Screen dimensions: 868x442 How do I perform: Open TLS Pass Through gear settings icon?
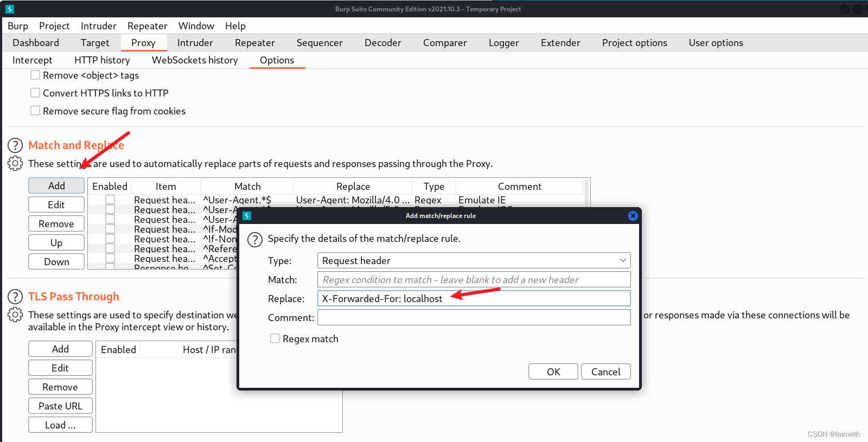click(x=15, y=315)
